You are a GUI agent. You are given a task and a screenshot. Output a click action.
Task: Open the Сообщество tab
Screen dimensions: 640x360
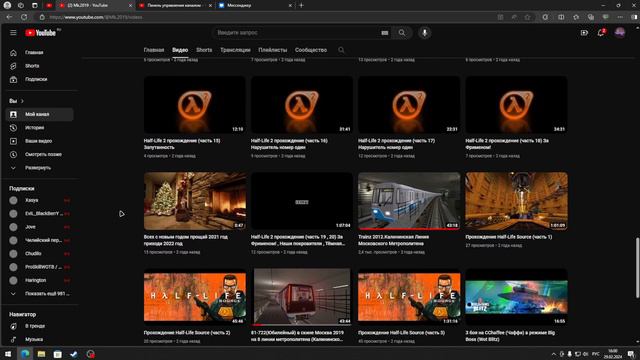click(311, 50)
